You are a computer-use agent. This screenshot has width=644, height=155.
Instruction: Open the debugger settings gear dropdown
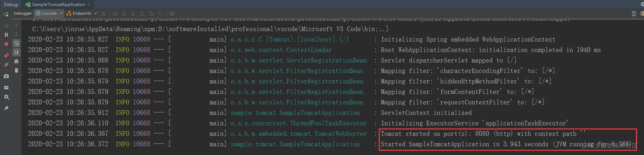[6, 97]
